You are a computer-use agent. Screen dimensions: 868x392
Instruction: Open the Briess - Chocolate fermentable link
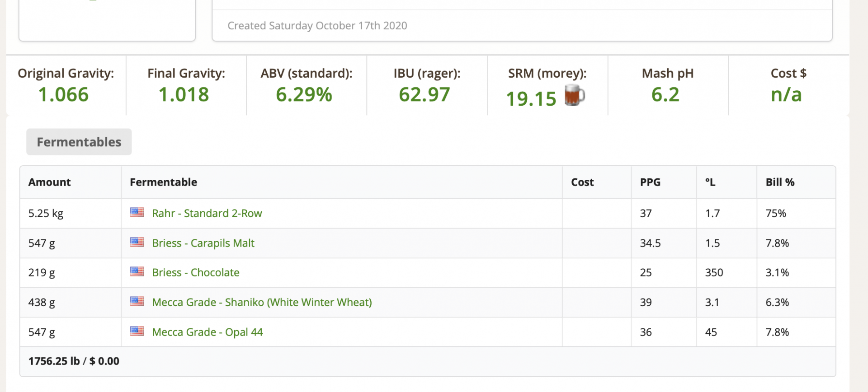coord(195,272)
